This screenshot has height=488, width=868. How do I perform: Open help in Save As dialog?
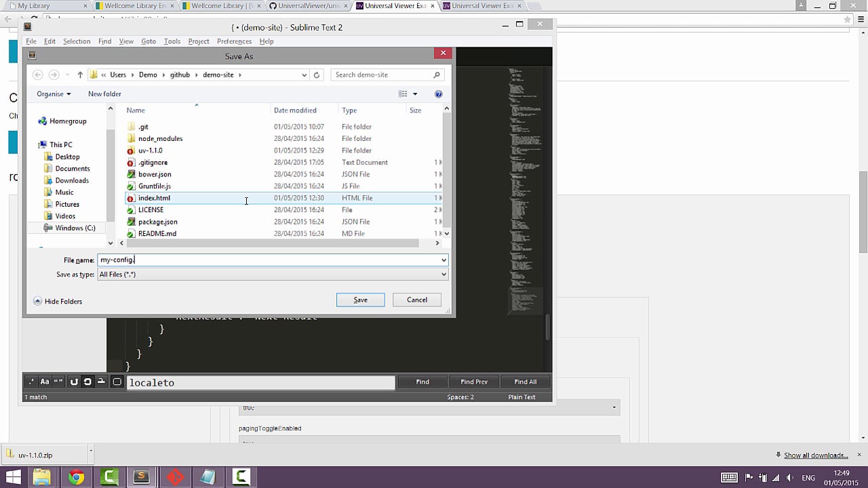pyautogui.click(x=438, y=94)
